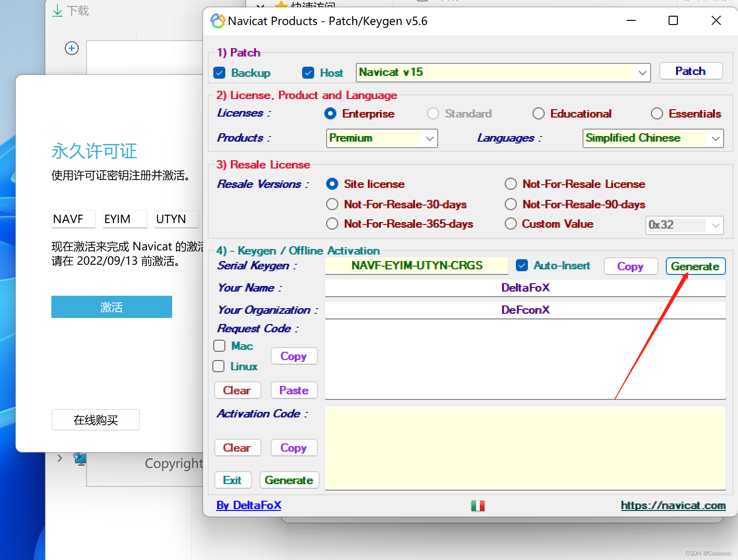The image size is (738, 560).
Task: Click the blue 激活 activate button
Action: [x=112, y=307]
